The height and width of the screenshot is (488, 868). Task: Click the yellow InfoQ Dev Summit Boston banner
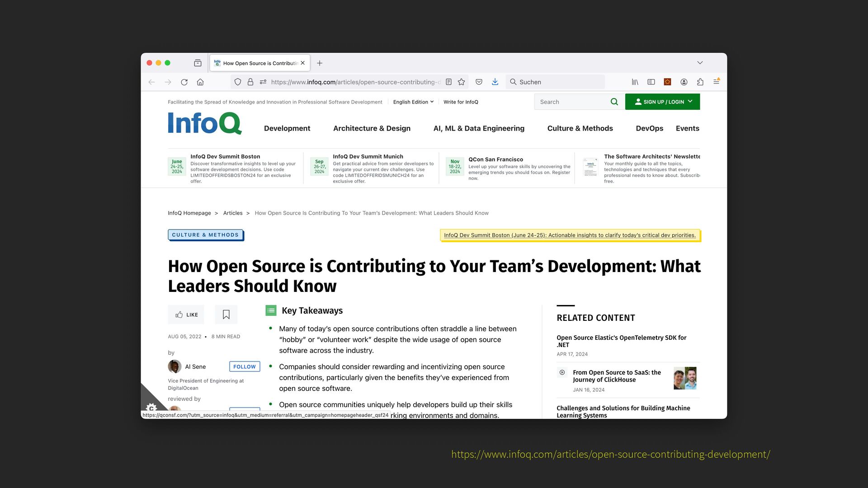point(570,235)
